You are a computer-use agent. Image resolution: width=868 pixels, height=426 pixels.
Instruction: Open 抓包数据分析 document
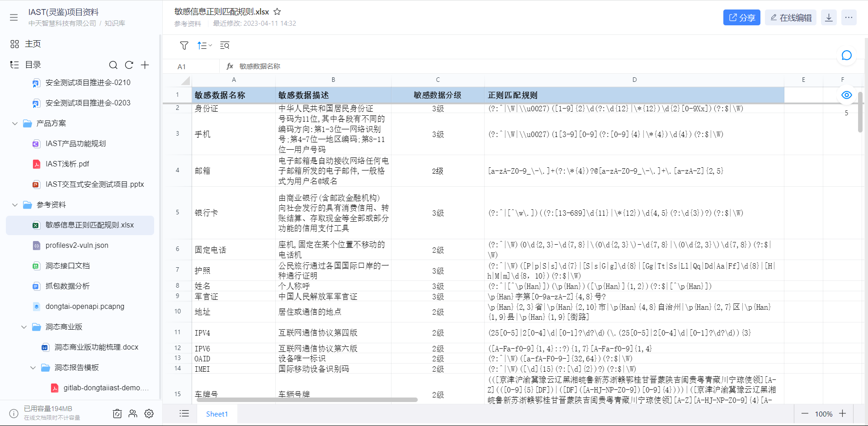[x=67, y=286]
